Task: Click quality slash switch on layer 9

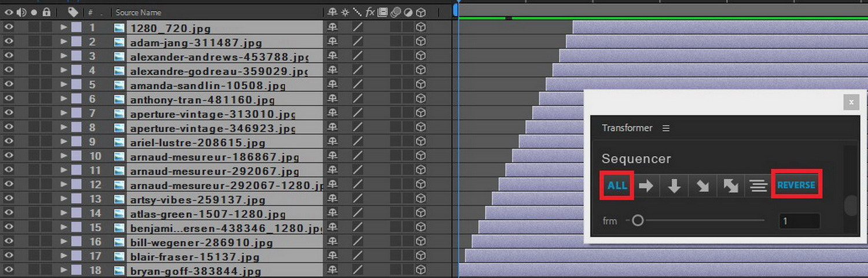Action: pos(358,142)
